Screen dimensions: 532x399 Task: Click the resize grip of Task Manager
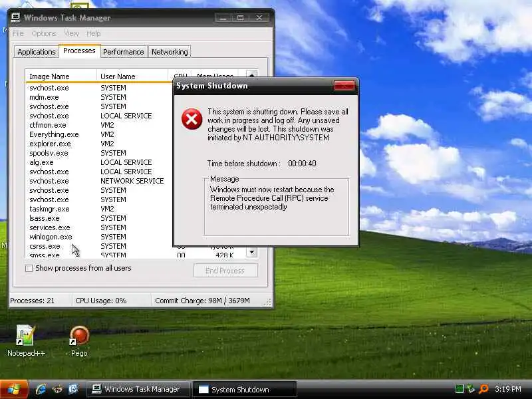(x=269, y=302)
